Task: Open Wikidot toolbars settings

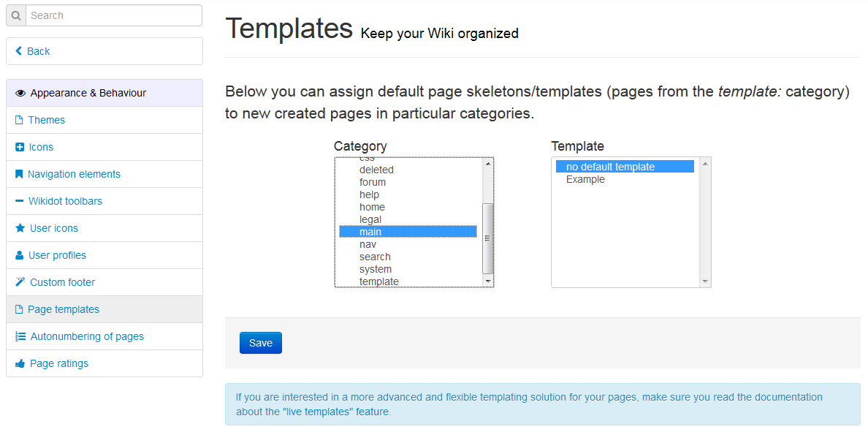Action: click(65, 201)
